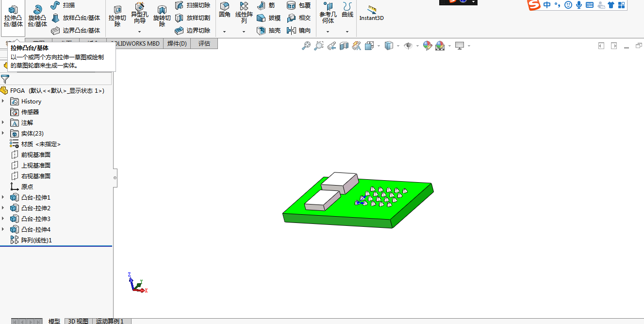
Task: Expand the 注解 annotations node
Action: click(x=3, y=122)
